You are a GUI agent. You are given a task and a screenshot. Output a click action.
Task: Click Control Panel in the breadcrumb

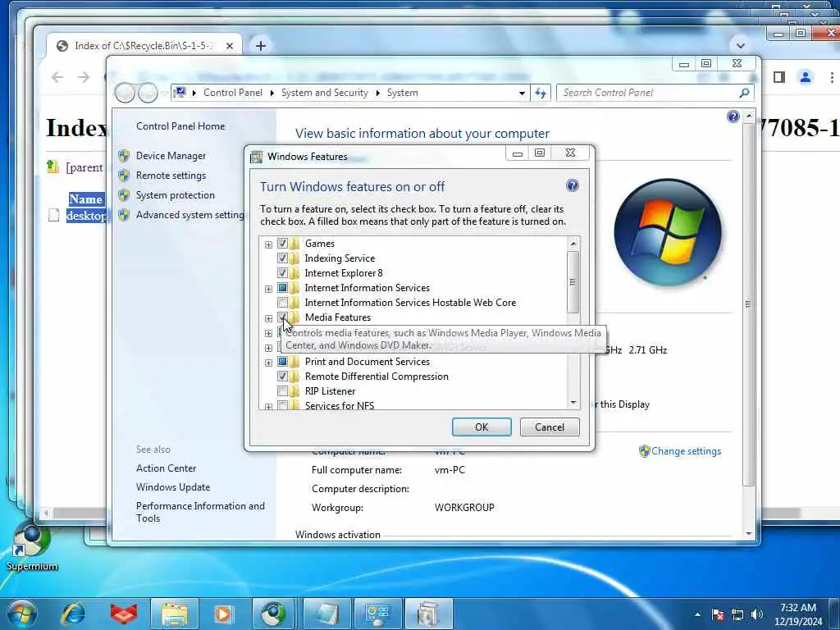(232, 93)
